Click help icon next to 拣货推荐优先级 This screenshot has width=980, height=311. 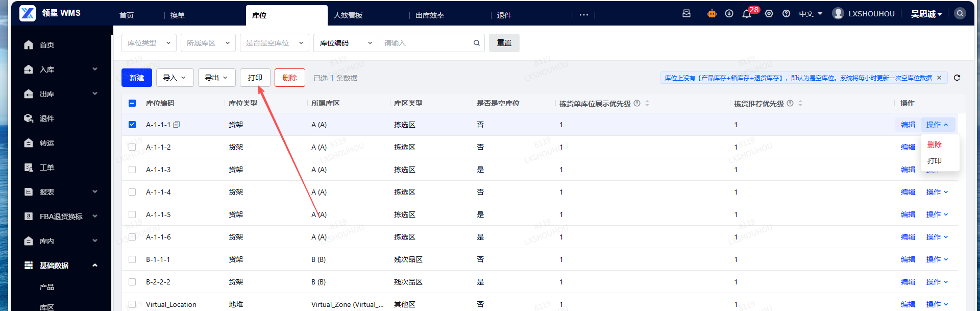coord(790,103)
